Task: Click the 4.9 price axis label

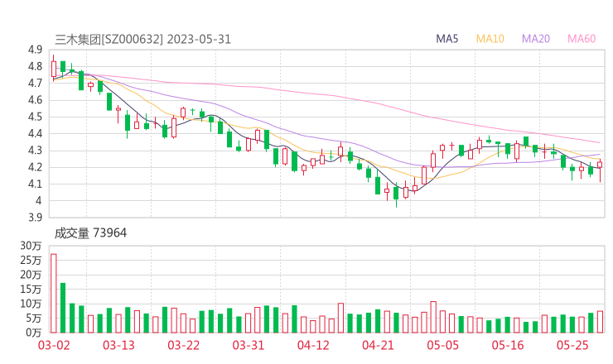Action: click(x=35, y=50)
